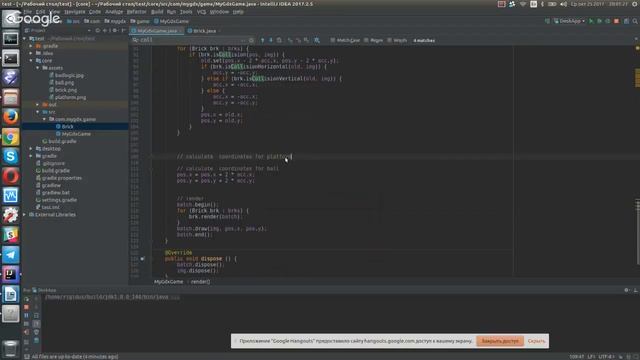Collapse the com.mygdx.game package

tap(44, 119)
